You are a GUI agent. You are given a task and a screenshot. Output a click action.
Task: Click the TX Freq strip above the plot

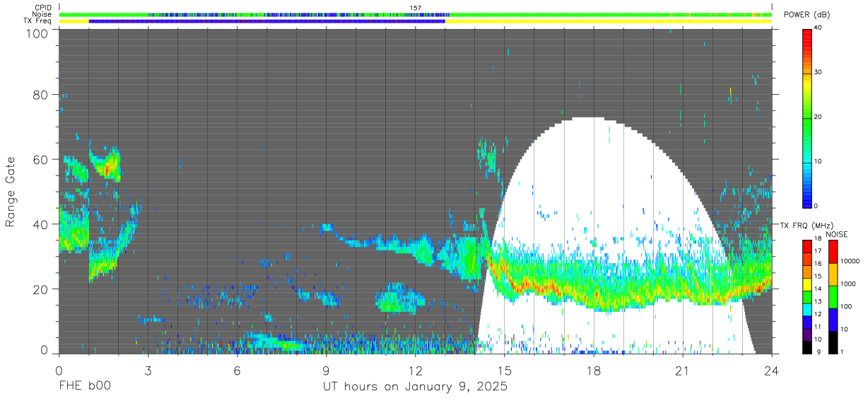pyautogui.click(x=416, y=21)
